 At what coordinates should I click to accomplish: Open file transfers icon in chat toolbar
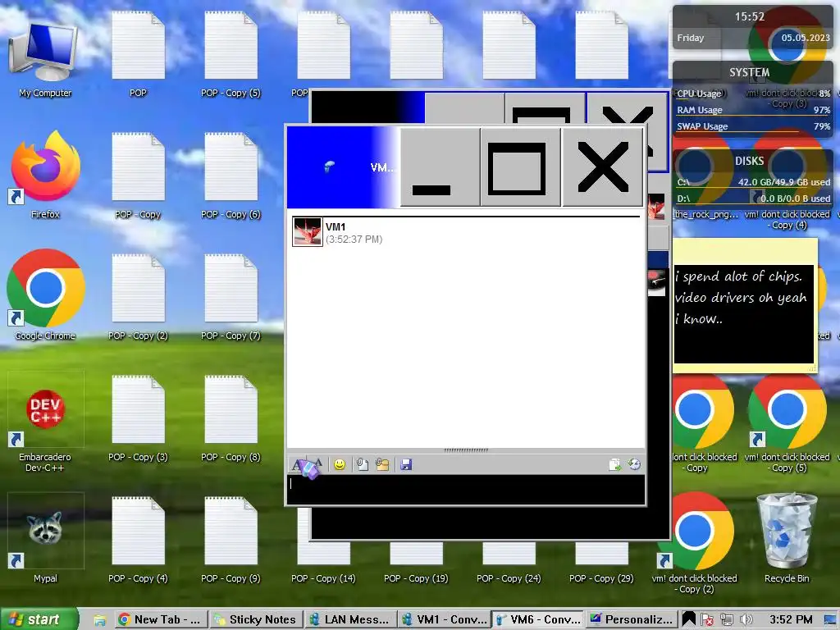pos(614,464)
